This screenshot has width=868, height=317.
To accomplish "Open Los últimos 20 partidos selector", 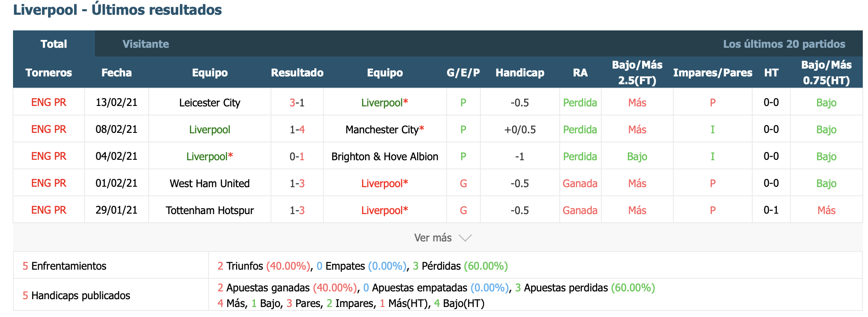I will click(784, 44).
